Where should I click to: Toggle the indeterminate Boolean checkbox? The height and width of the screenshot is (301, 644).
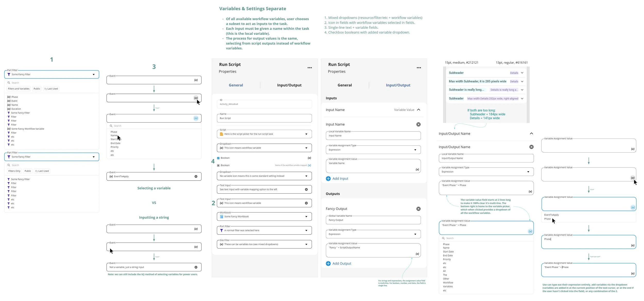218,165
